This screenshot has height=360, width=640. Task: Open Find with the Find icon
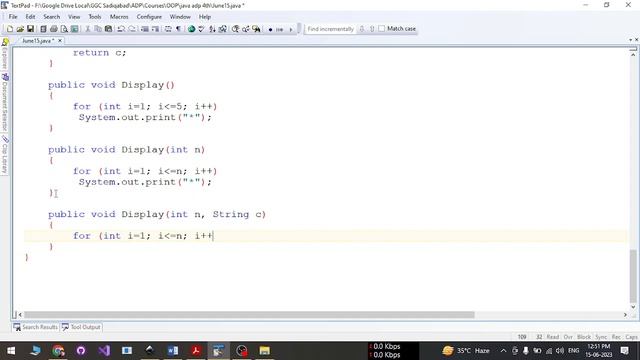pos(236,29)
